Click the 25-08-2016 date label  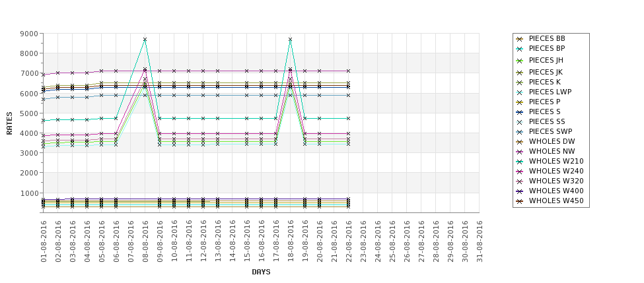click(392, 241)
